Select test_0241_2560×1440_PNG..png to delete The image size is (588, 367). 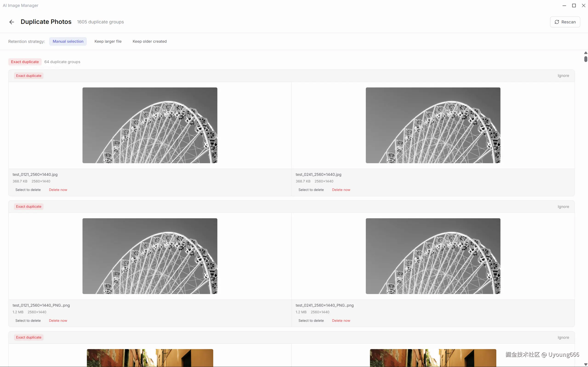311,321
